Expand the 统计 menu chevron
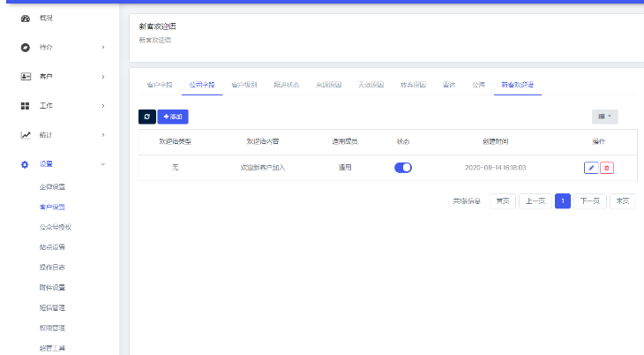This screenshot has height=355, width=644. coord(102,135)
